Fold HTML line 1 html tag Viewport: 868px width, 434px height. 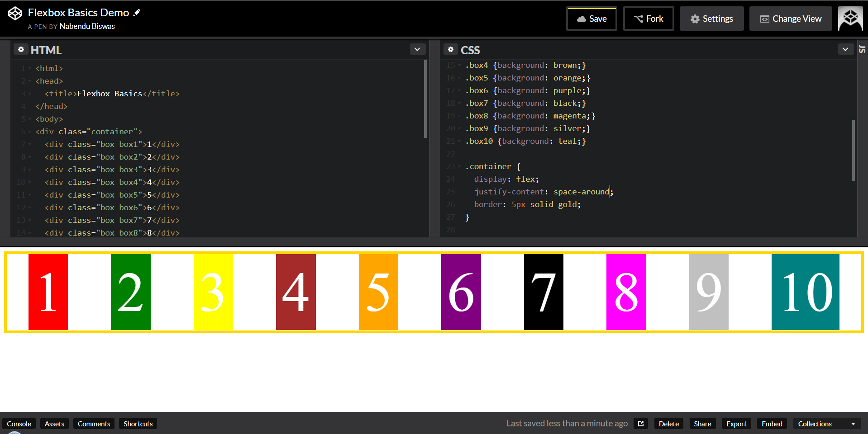click(30, 68)
